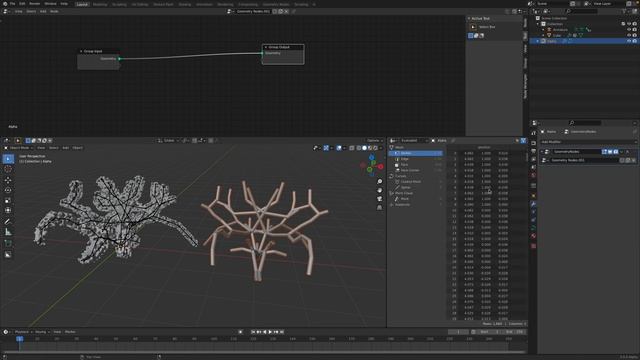Click the pan view hand icon
This screenshot has height=360, width=640.
tap(380, 190)
